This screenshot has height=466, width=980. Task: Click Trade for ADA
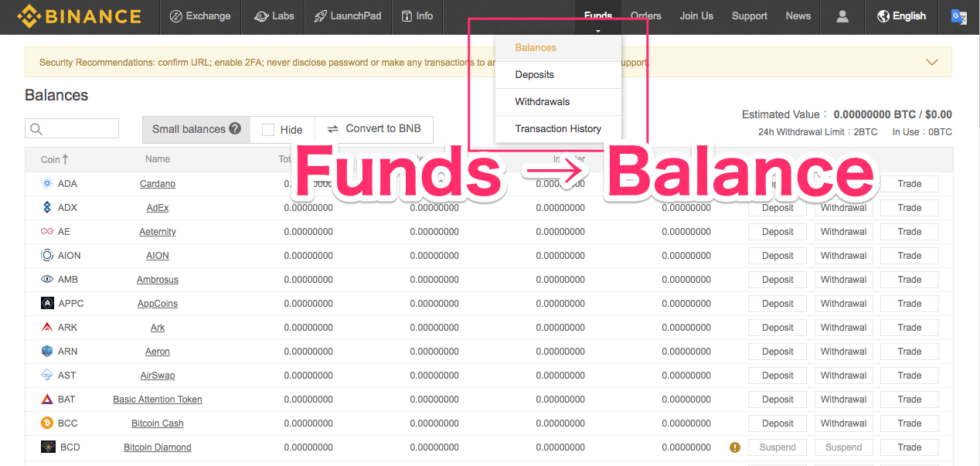click(910, 184)
